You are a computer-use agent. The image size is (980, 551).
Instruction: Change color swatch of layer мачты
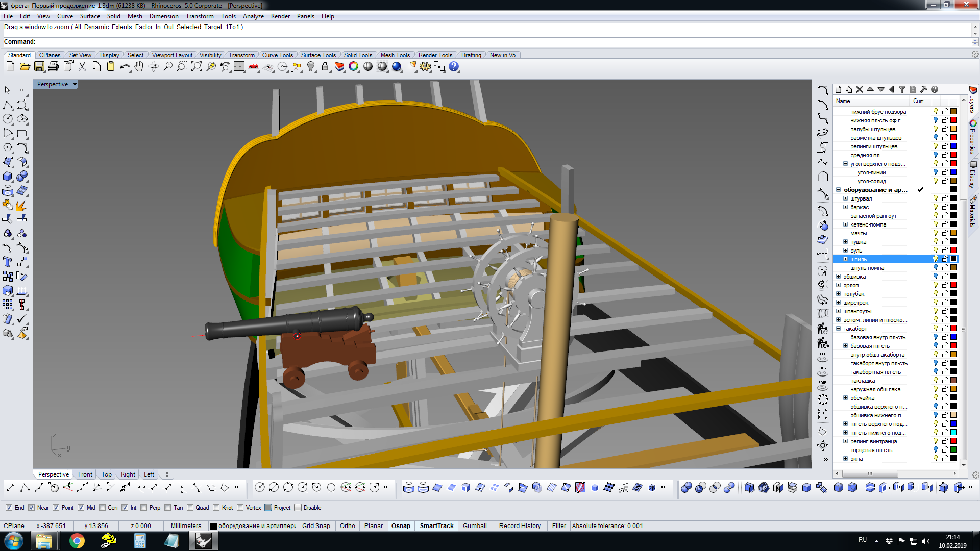point(953,233)
